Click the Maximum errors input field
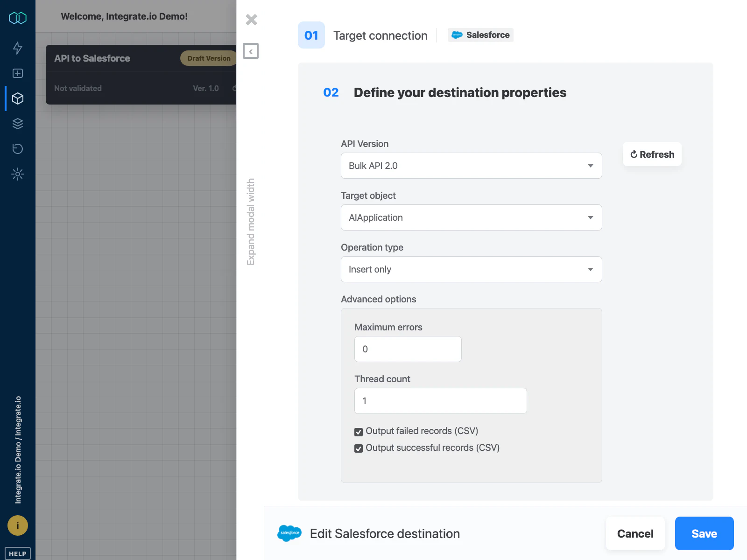Viewport: 747px width, 560px height. (408, 349)
